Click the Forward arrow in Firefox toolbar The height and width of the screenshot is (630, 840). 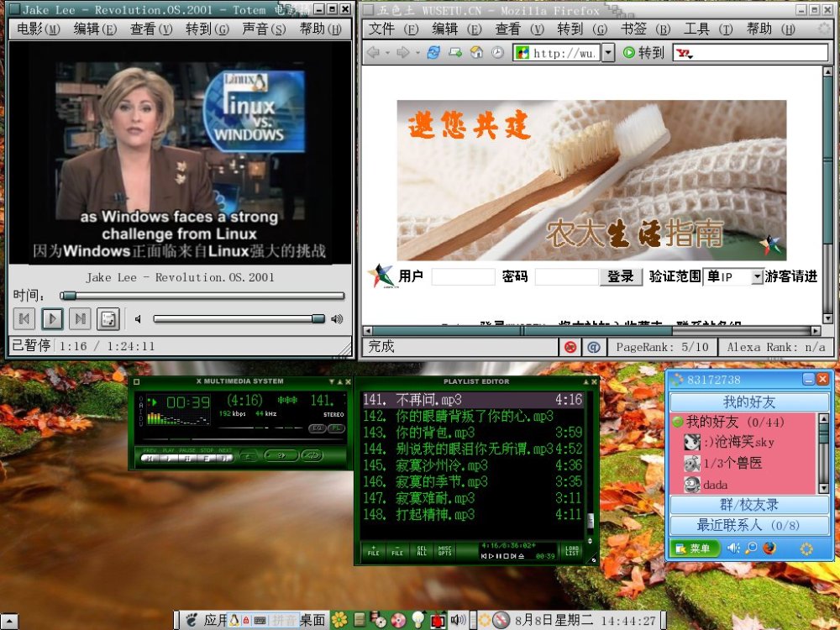[403, 52]
